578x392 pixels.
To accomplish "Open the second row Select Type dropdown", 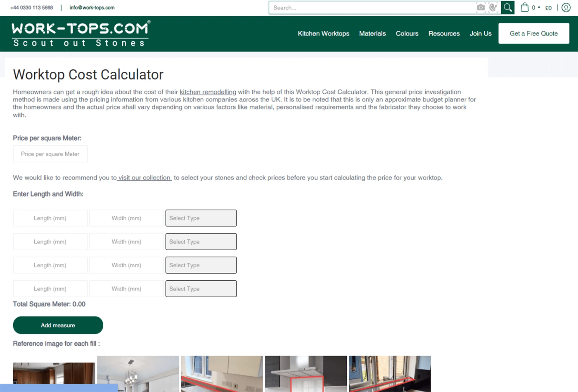I will 201,241.
